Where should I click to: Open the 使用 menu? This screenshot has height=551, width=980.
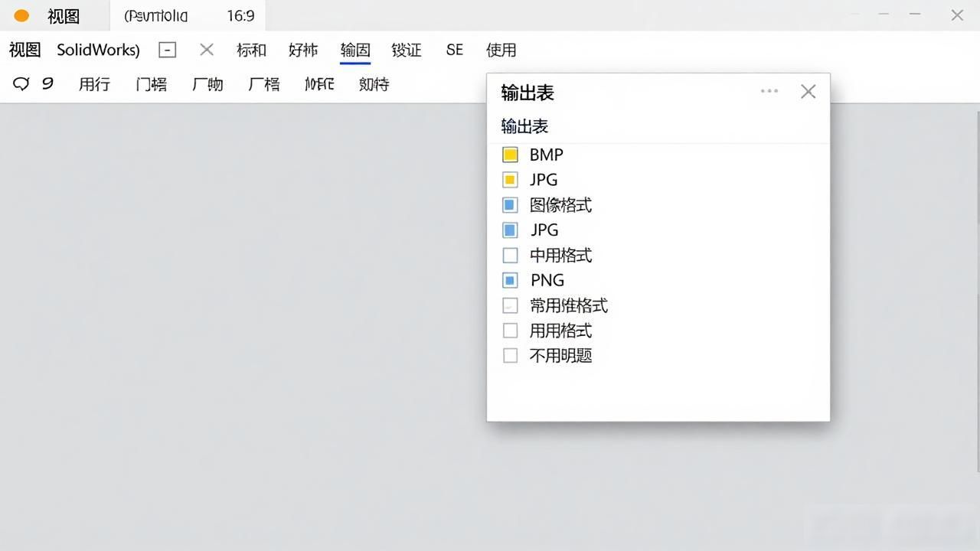coord(501,50)
